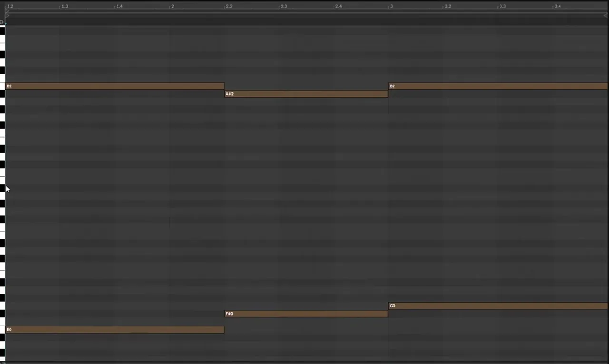Select the G0 bass note

click(x=498, y=306)
